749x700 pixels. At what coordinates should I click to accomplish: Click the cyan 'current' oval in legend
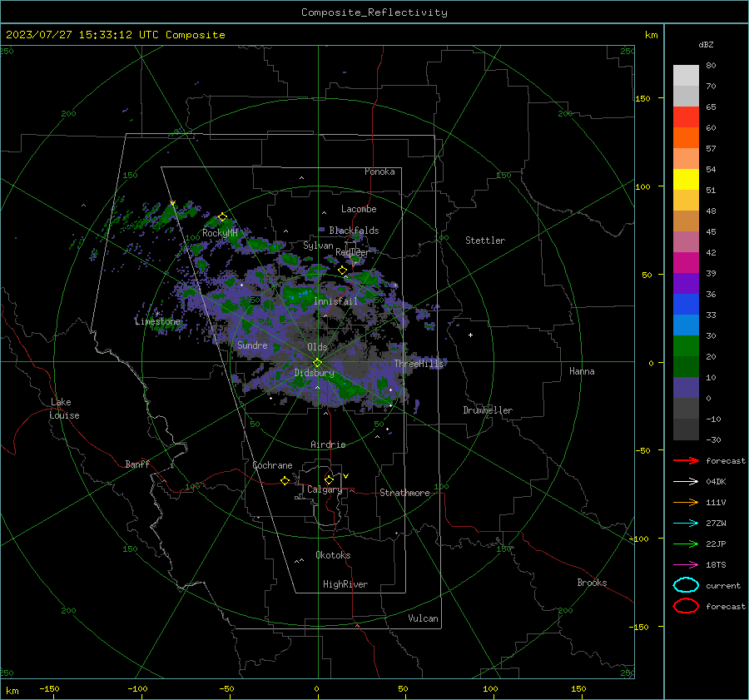pyautogui.click(x=686, y=585)
